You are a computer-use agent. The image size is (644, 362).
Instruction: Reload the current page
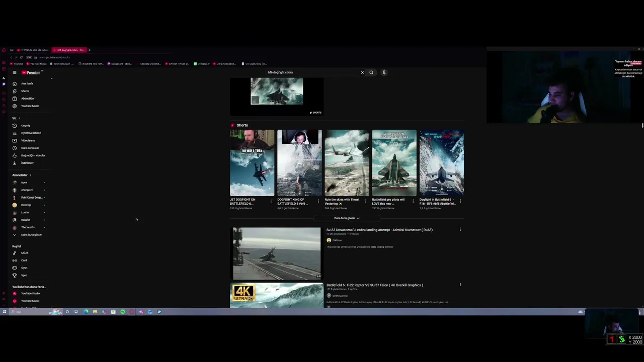[21, 57]
